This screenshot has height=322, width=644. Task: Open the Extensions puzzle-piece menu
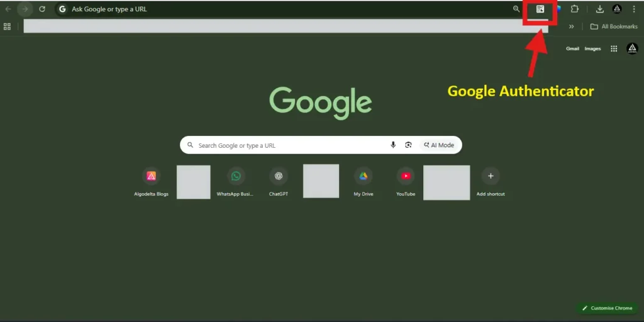coord(574,9)
